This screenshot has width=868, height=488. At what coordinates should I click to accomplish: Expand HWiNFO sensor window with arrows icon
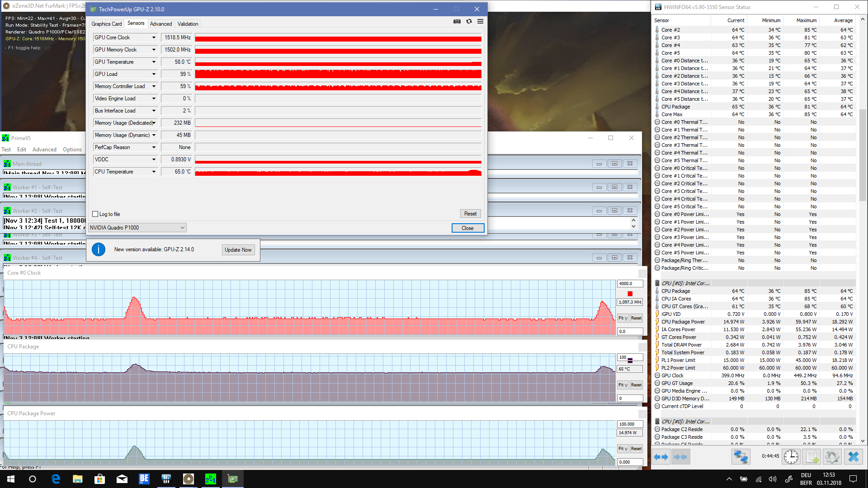point(661,457)
